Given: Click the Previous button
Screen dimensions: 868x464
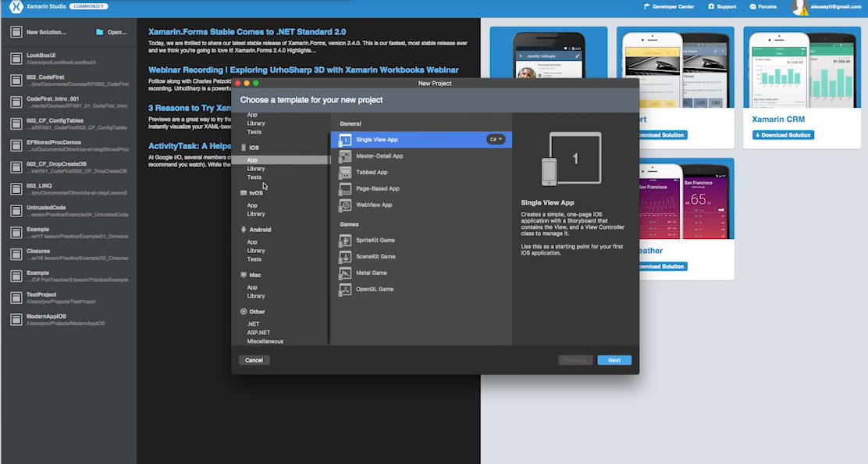Looking at the screenshot, I should (575, 360).
